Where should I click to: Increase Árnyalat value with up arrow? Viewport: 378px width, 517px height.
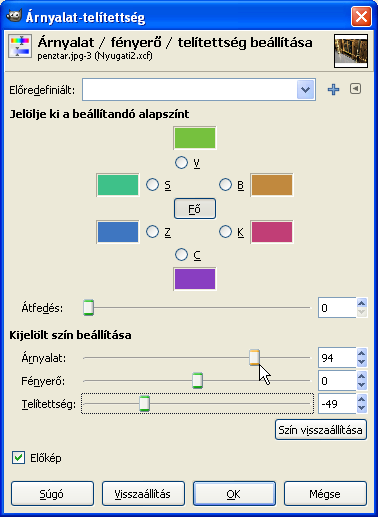[362, 353]
